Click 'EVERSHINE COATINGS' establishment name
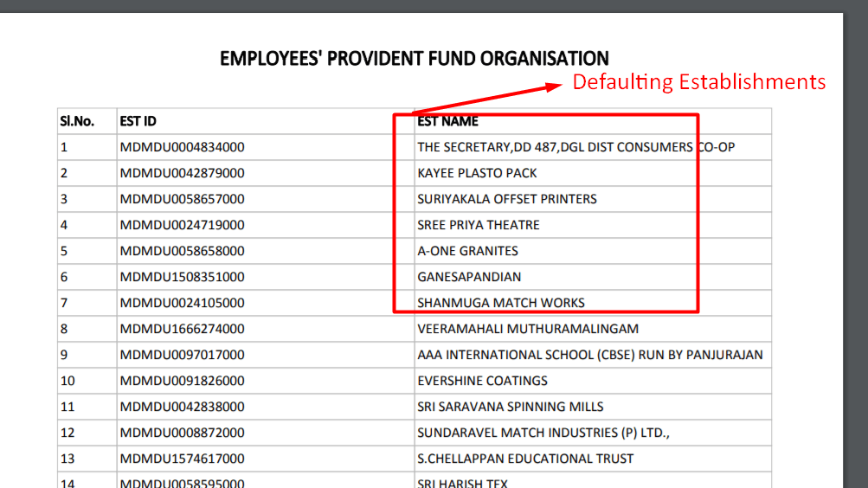Image resolution: width=868 pixels, height=488 pixels. click(x=482, y=382)
